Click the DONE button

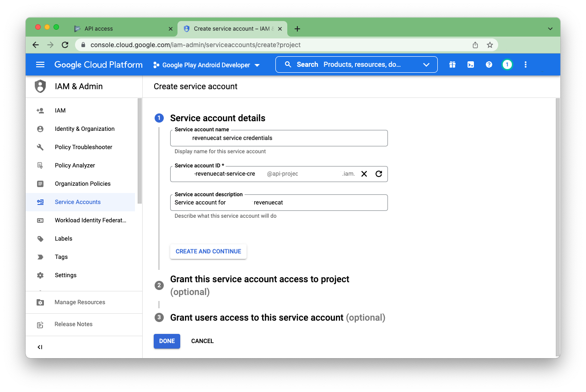click(167, 341)
